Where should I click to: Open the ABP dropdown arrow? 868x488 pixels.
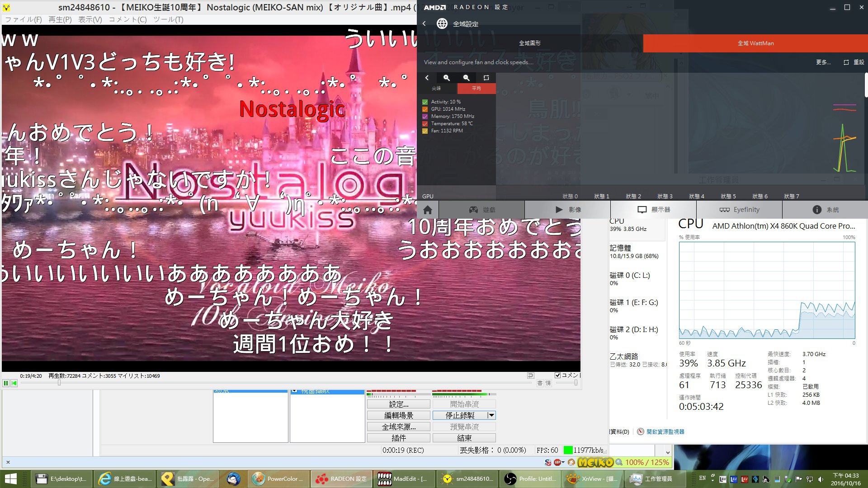(x=563, y=462)
